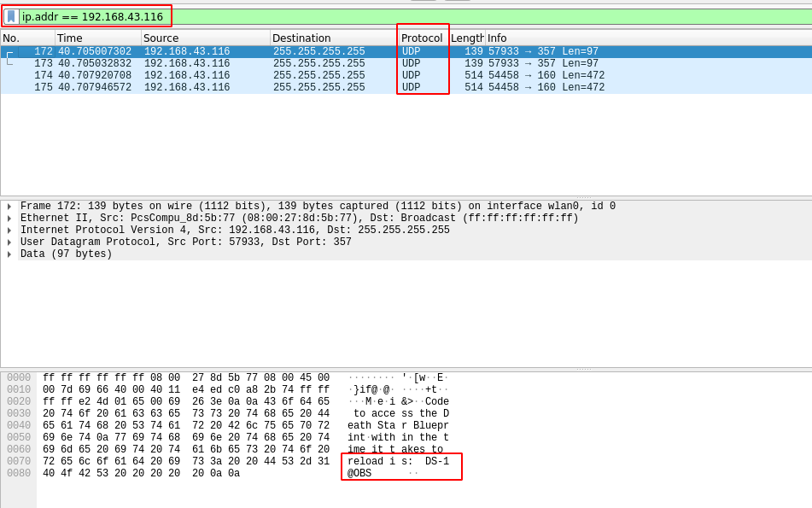Click ASCII text '@OBS' in bytes pane
Screen dimensions: 812x508
click(359, 473)
